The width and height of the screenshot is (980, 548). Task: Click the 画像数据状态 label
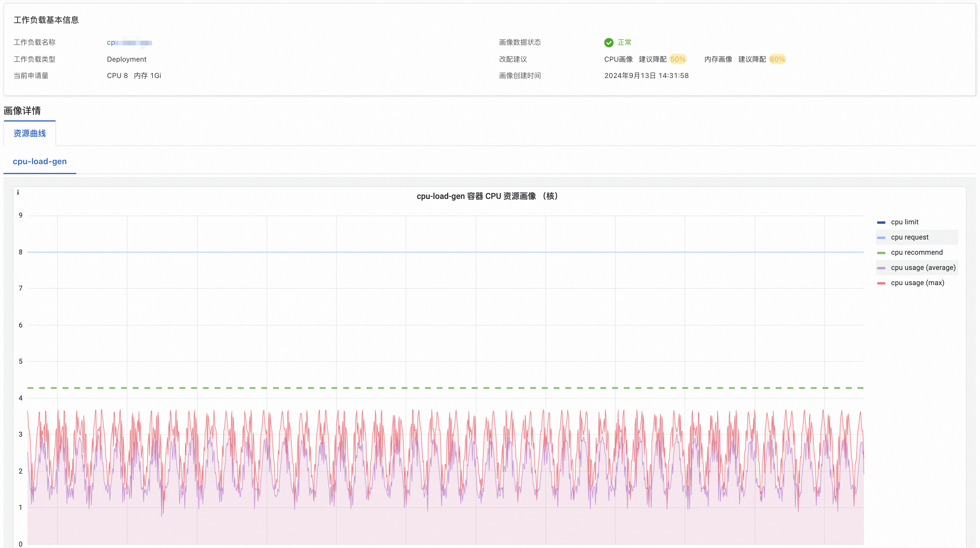(520, 42)
